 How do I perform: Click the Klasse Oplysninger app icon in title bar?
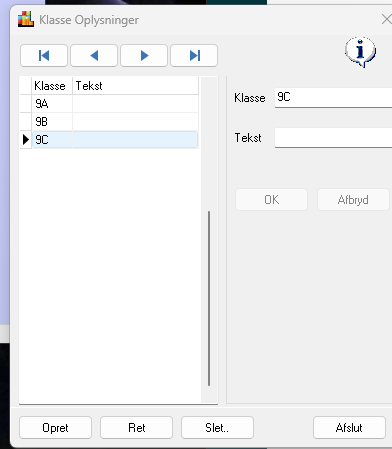coord(26,19)
